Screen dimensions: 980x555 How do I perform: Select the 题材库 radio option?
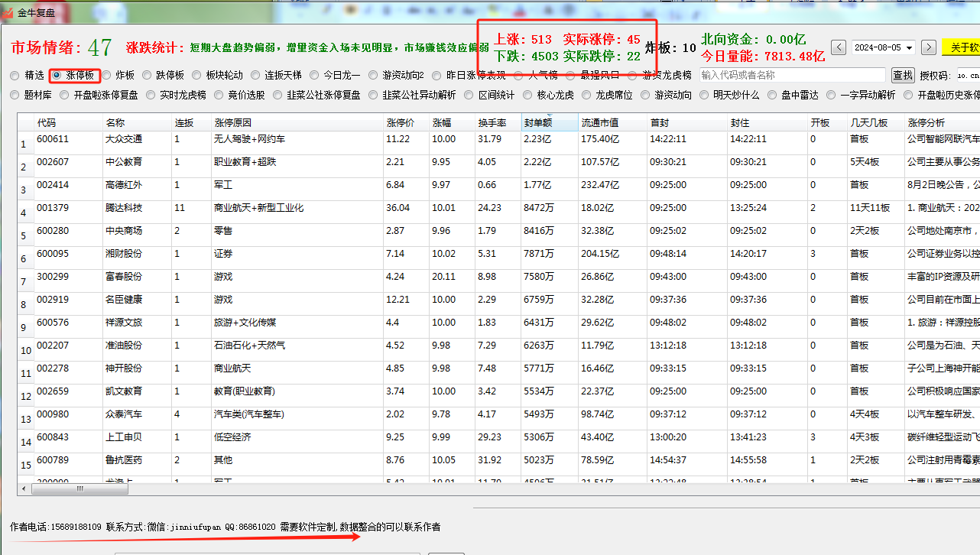coord(15,96)
